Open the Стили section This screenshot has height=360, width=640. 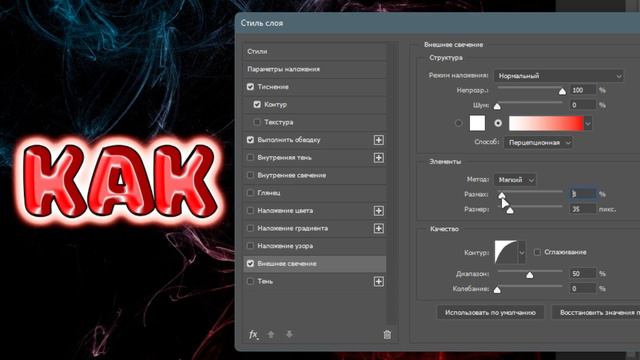pyautogui.click(x=315, y=51)
